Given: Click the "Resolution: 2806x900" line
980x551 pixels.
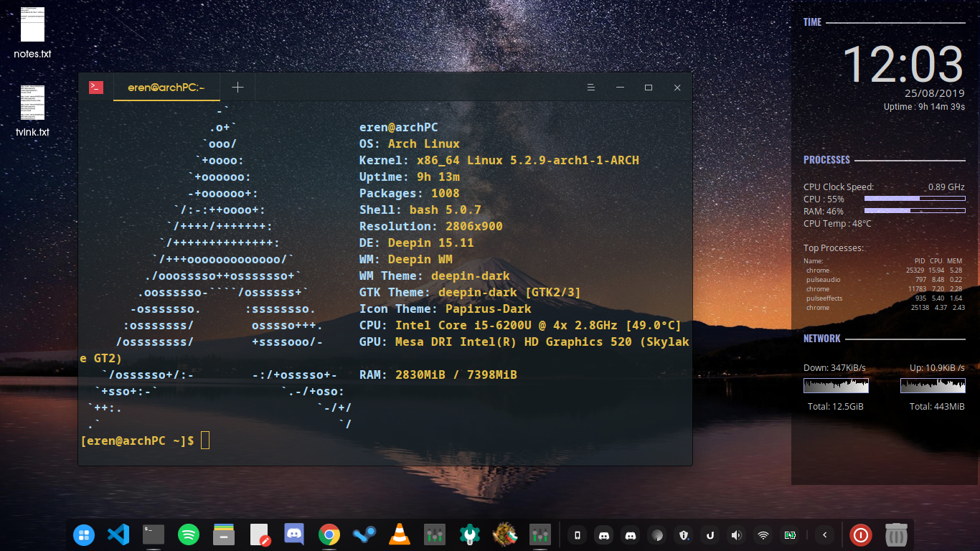Looking at the screenshot, I should tap(431, 226).
